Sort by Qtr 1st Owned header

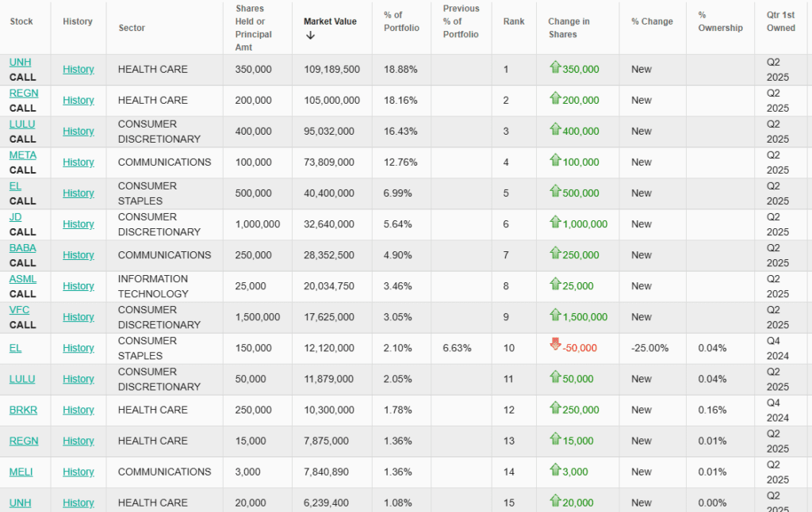(780, 21)
